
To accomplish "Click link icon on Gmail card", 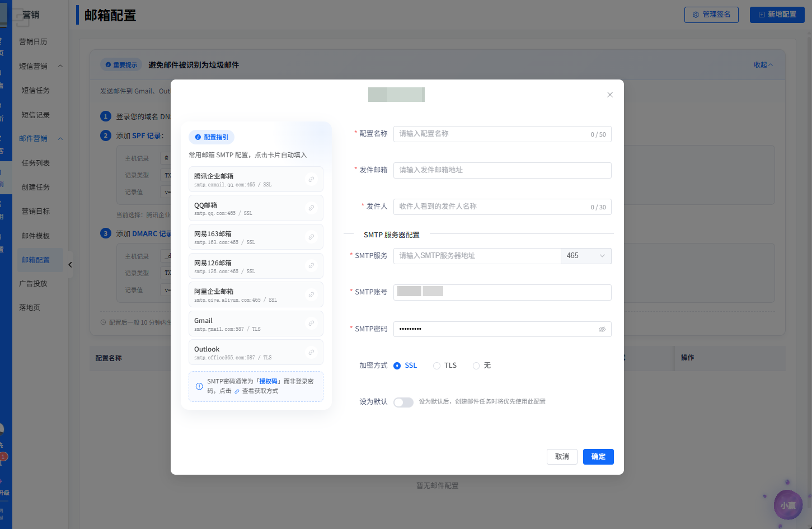I will tap(311, 324).
